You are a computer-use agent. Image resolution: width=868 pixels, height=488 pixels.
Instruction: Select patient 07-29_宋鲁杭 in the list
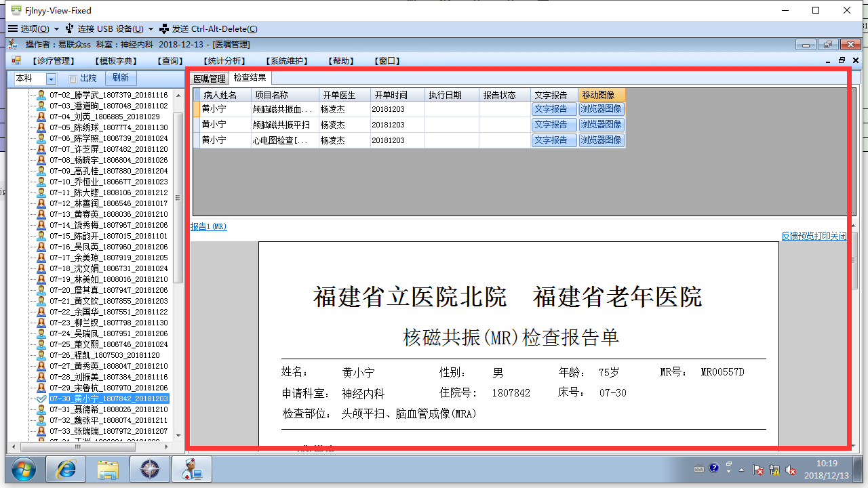point(108,388)
